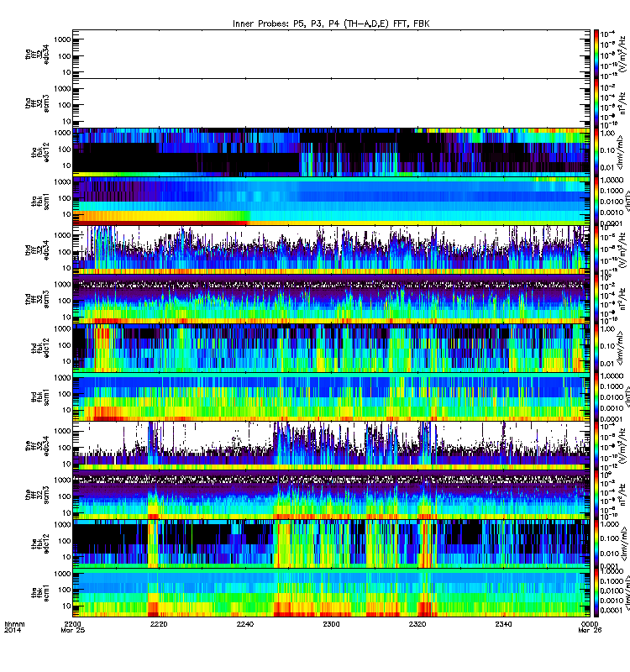Click color bar beside thd fff scm3 panel
Screen dimensions: 630x672
(596, 300)
